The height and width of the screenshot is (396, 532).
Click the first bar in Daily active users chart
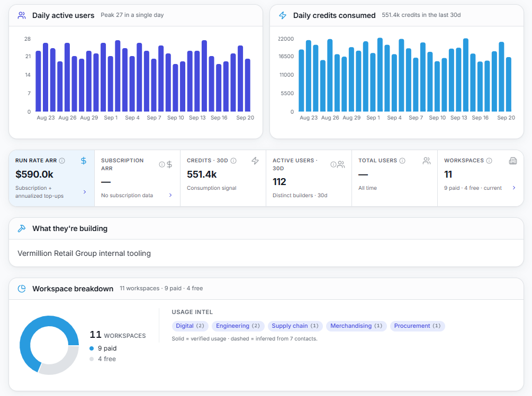(38, 81)
